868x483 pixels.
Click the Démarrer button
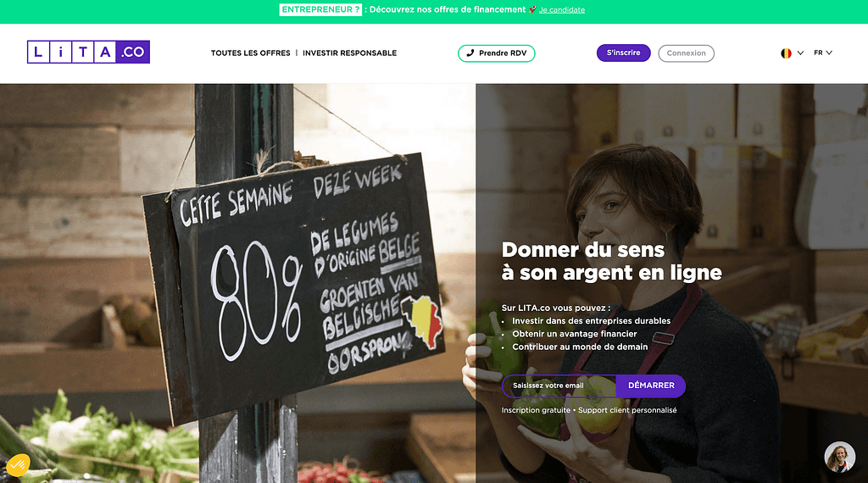[x=651, y=386]
